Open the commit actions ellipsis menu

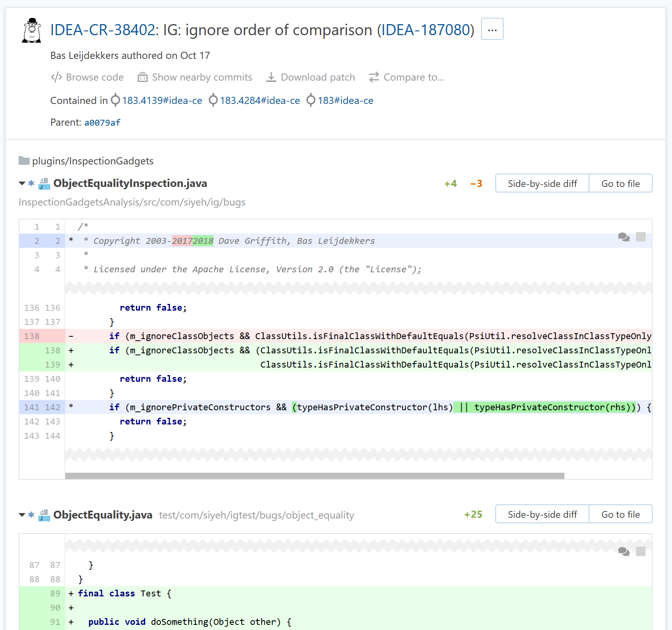coord(492,29)
